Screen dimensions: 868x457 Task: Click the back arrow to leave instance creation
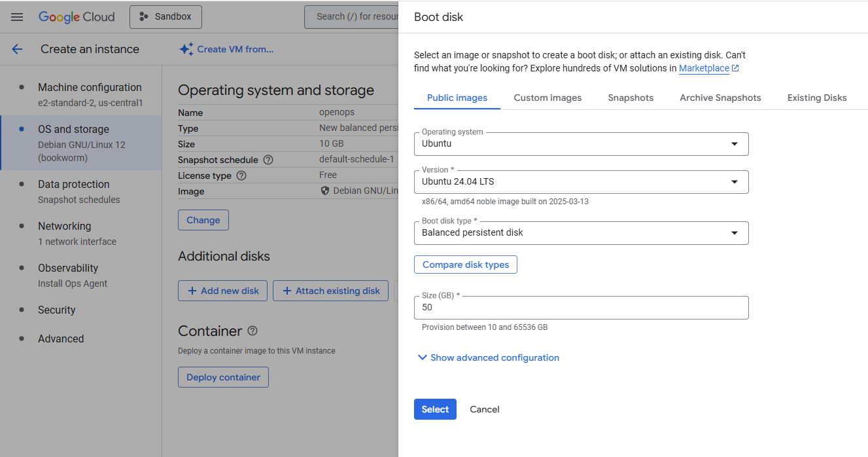(17, 48)
